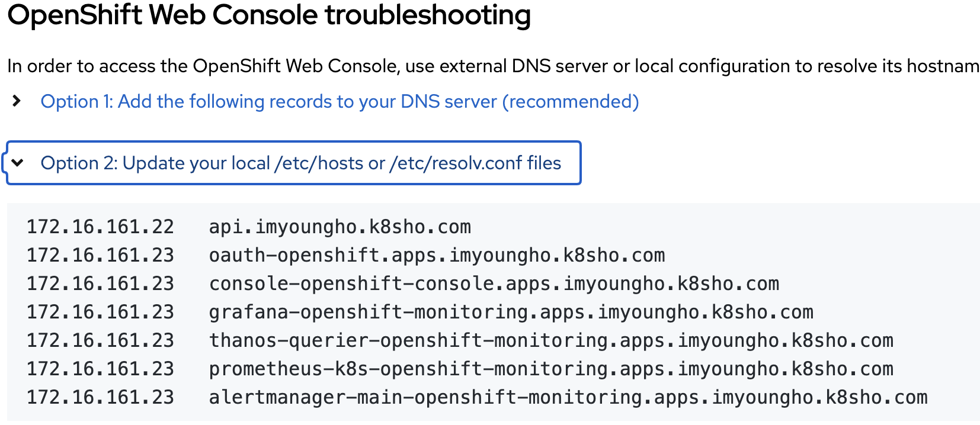Click the IP address beside thanos-querier hostname

point(100,340)
